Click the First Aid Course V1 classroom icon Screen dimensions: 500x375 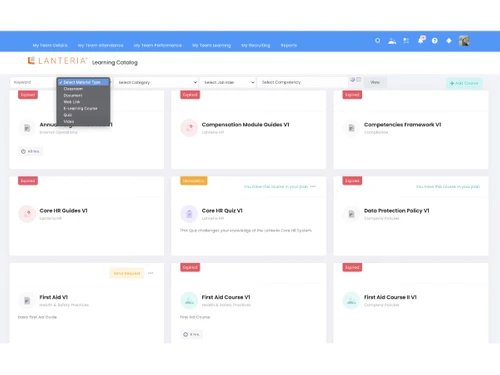click(189, 301)
